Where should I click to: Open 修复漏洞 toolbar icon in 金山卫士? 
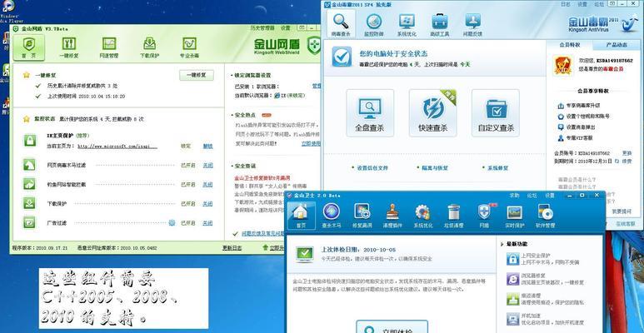[x=362, y=216]
